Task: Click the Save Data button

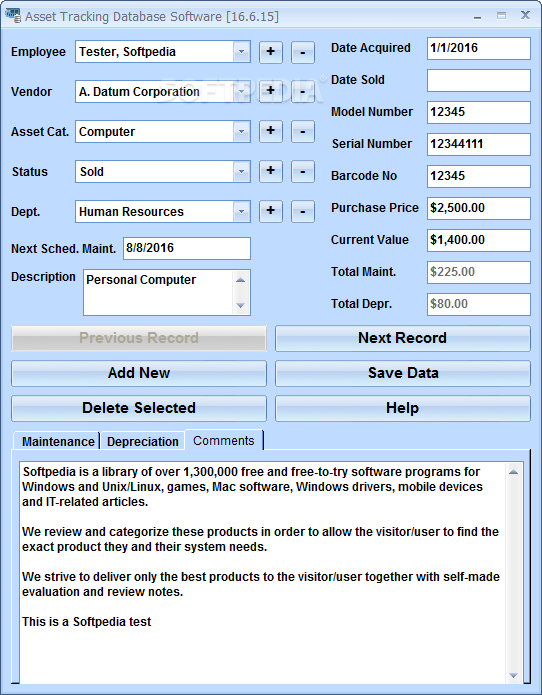Action: point(402,373)
